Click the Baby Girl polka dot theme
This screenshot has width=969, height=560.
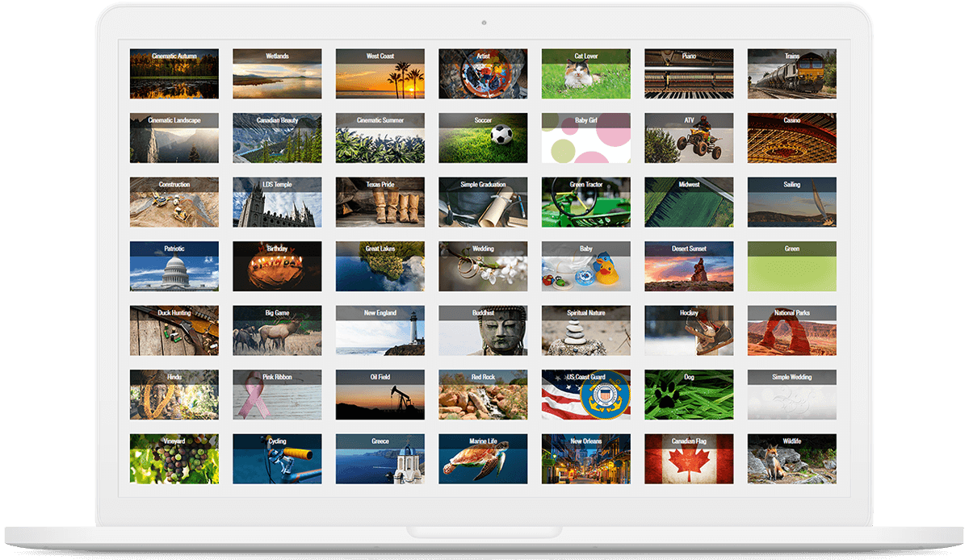click(585, 138)
